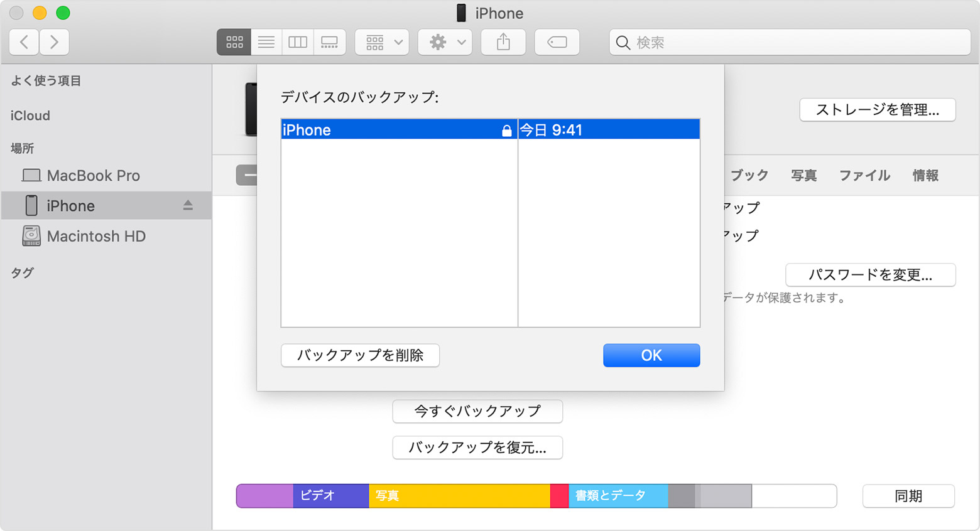Open the group-by arrangement dropdown
Viewport: 980px width, 531px height.
(x=382, y=42)
